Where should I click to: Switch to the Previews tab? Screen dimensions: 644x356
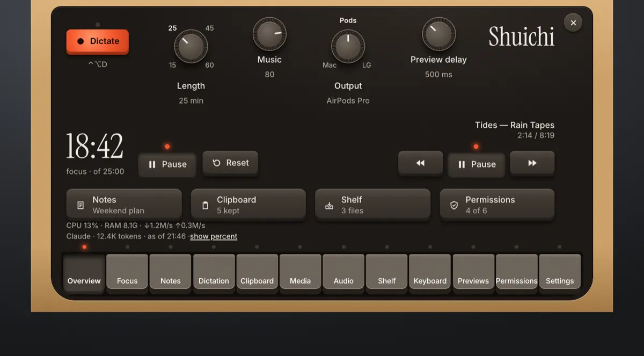473,273
